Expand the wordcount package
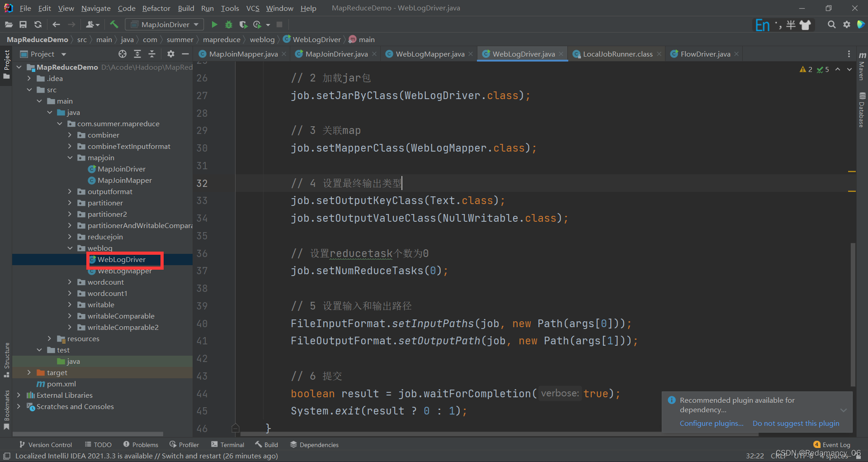 [x=70, y=282]
